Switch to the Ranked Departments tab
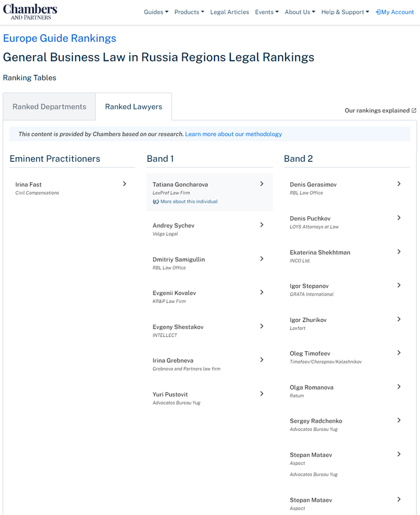420x515 pixels. tap(49, 107)
